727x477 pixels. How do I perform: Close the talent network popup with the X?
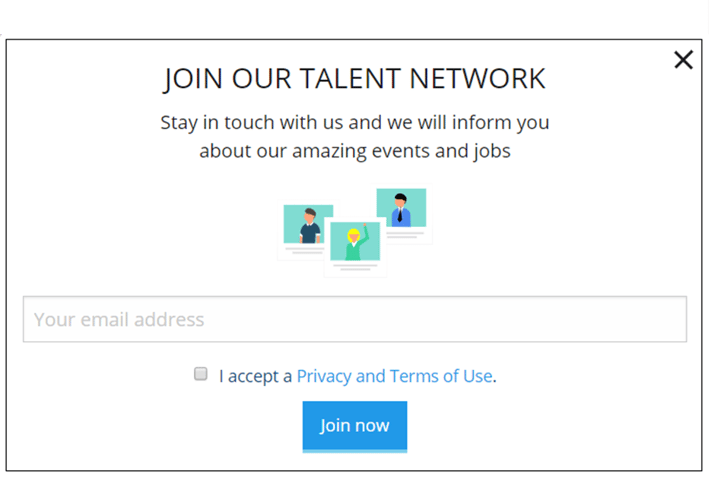pos(683,60)
